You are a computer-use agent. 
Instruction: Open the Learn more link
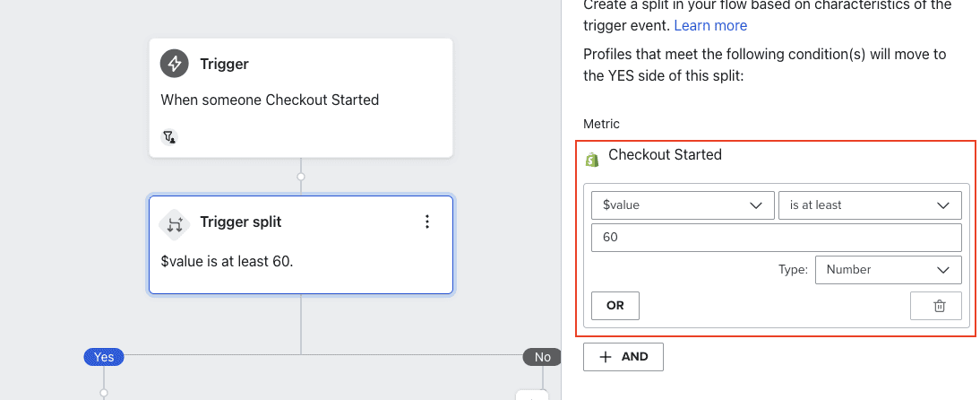[x=710, y=25]
